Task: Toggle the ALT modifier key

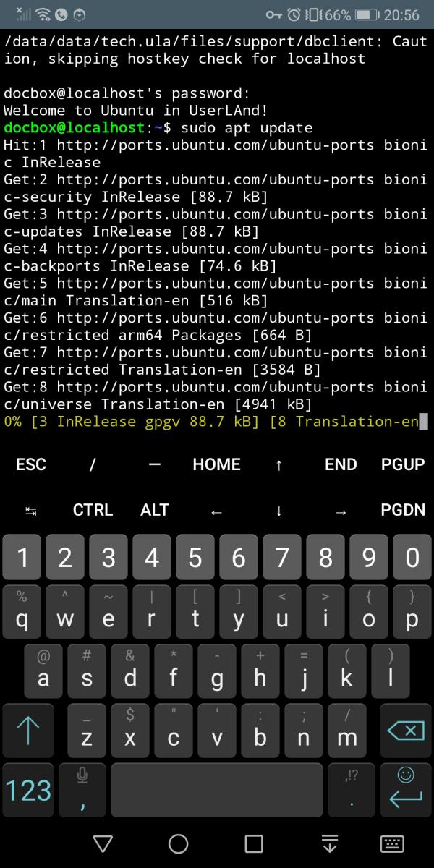Action: (x=155, y=511)
